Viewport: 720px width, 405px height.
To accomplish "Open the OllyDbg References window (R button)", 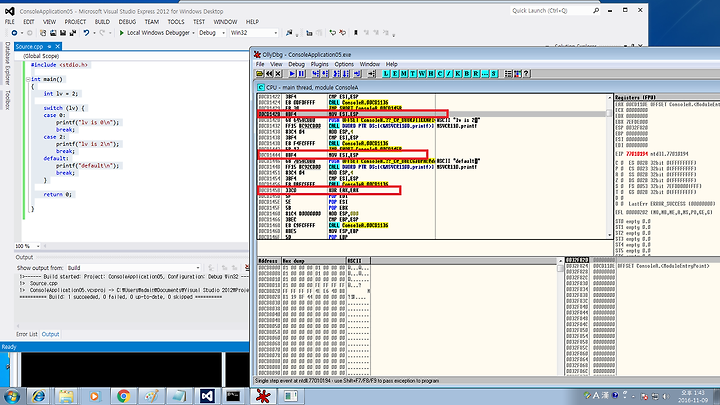I will [476, 73].
